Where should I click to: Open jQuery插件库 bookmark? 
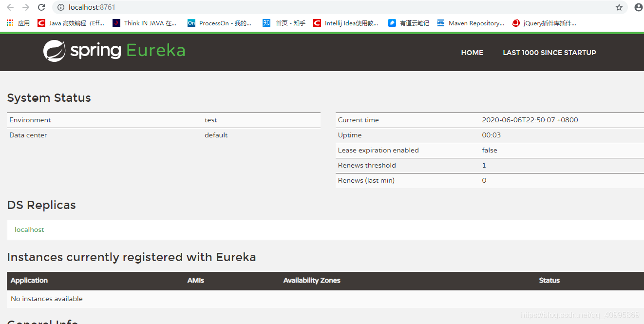click(544, 23)
